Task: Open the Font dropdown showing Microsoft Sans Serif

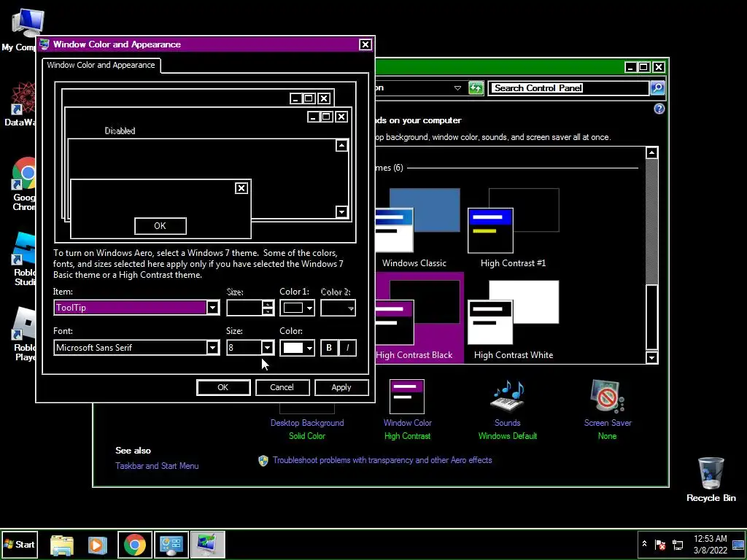Action: (x=212, y=348)
